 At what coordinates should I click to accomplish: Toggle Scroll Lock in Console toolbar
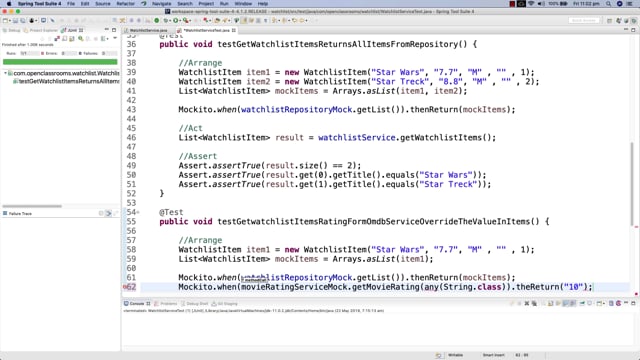[558, 303]
